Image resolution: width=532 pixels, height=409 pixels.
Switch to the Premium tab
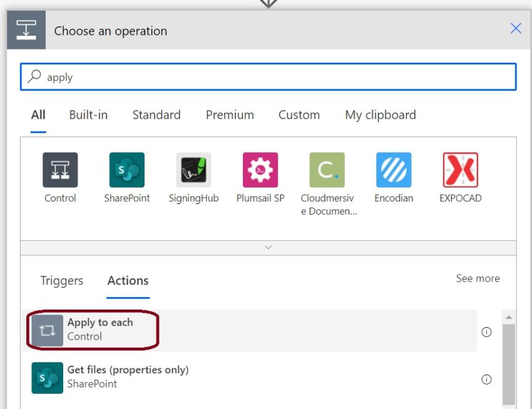pos(230,115)
